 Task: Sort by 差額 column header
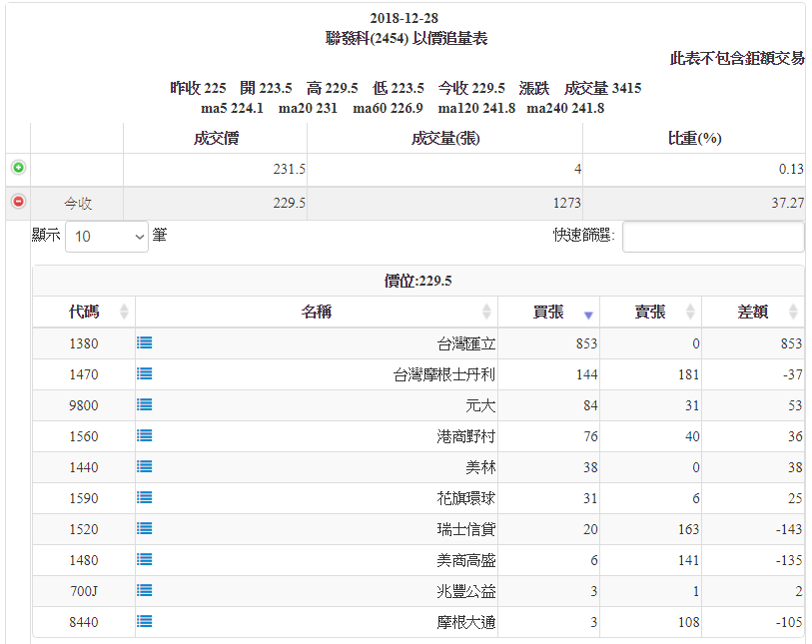click(x=752, y=312)
